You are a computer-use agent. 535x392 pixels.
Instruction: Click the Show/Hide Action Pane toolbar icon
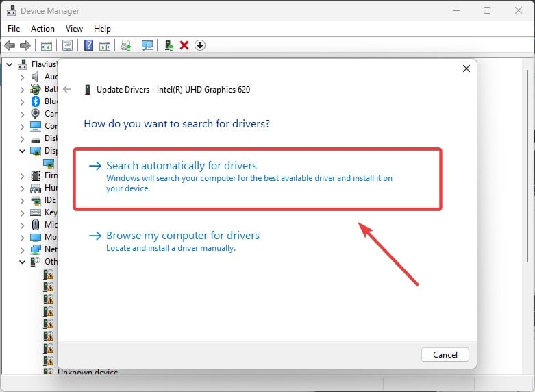click(x=105, y=45)
